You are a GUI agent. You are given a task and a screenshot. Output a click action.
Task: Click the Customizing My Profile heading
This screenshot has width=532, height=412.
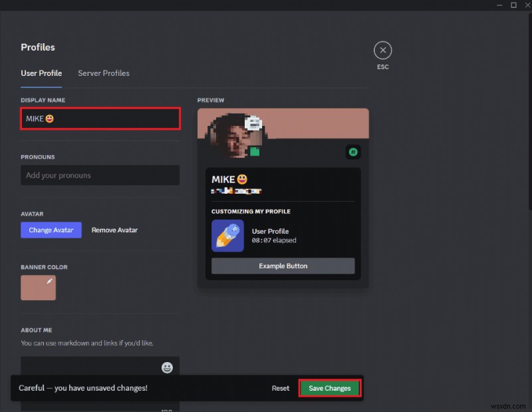[251, 211]
